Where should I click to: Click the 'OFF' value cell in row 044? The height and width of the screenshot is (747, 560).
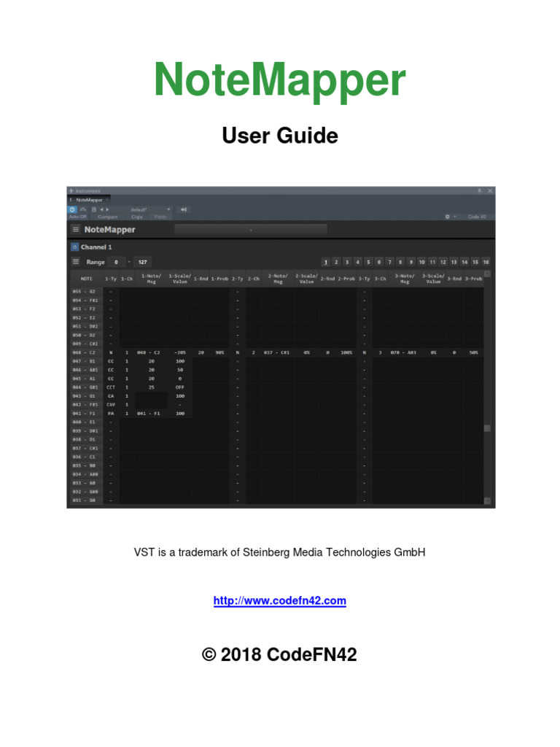180,387
